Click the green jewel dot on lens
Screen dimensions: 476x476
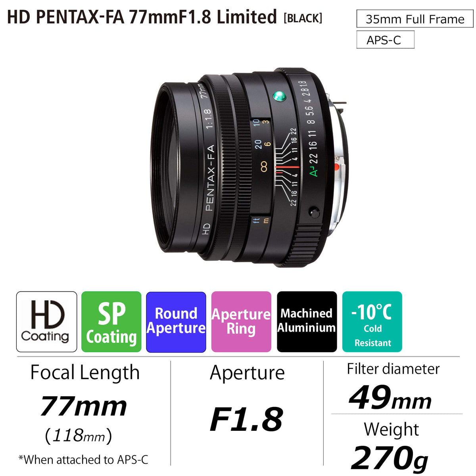tap(279, 96)
